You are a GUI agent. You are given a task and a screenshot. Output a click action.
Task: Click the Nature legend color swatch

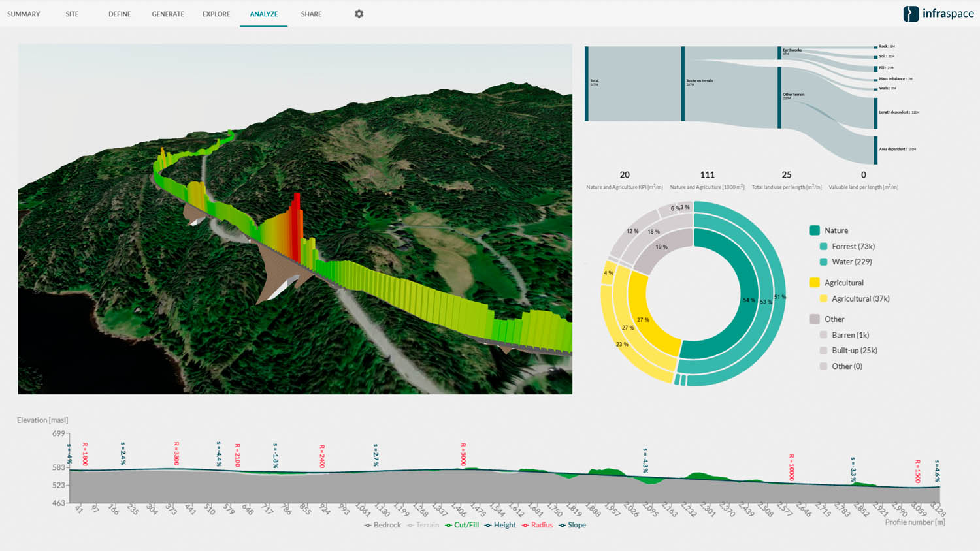815,230
